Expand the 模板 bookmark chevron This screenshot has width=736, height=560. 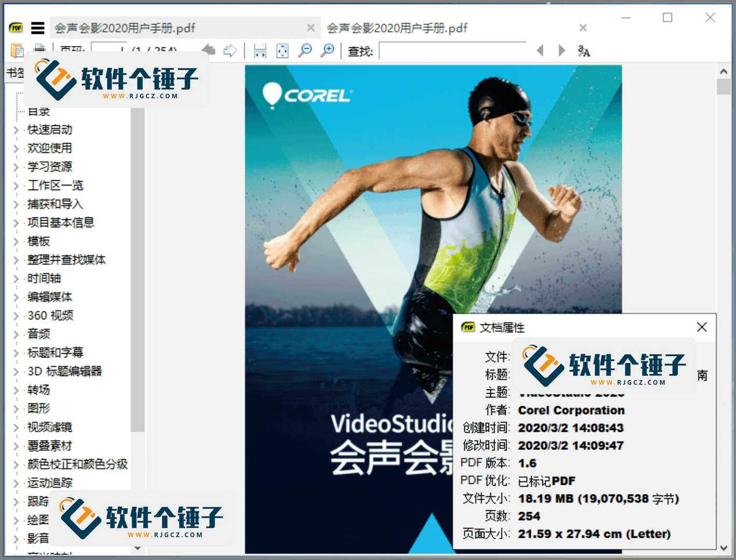(16, 242)
